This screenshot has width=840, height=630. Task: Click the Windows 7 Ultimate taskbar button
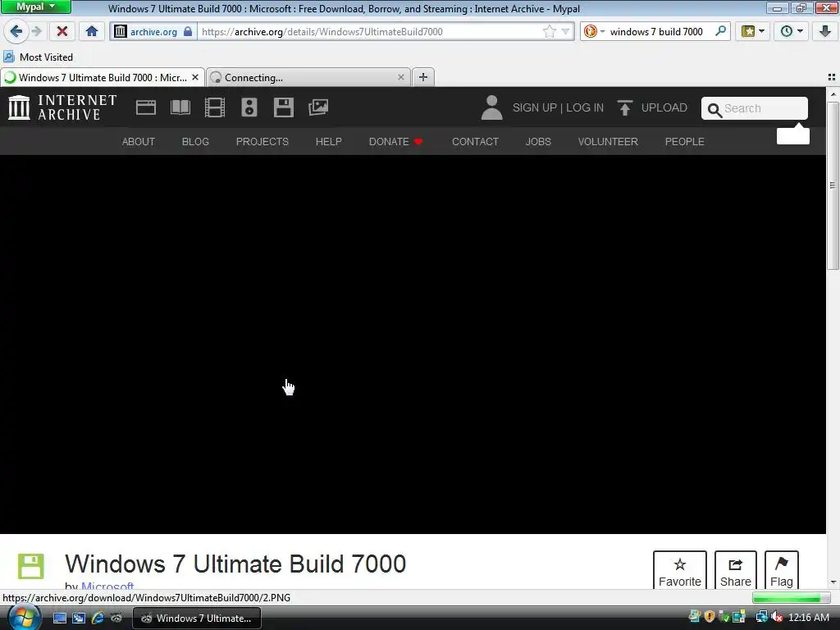[197, 619]
